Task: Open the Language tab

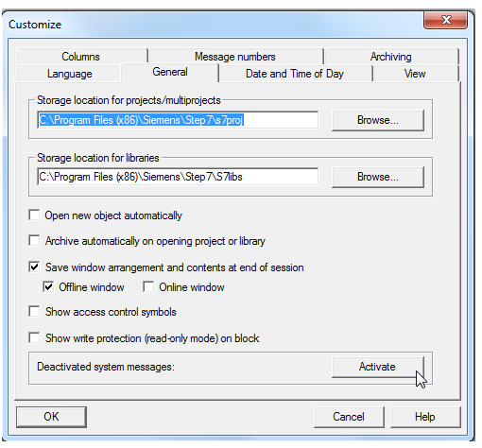Action: (69, 74)
